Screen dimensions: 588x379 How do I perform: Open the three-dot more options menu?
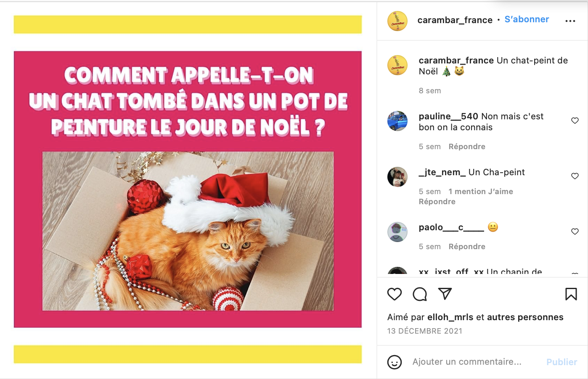pos(570,21)
